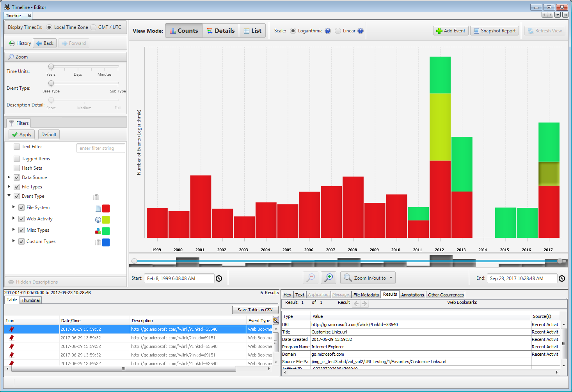Screen dimensions: 572x392
Task: Enable the Text Filter checkbox
Action: pos(17,147)
